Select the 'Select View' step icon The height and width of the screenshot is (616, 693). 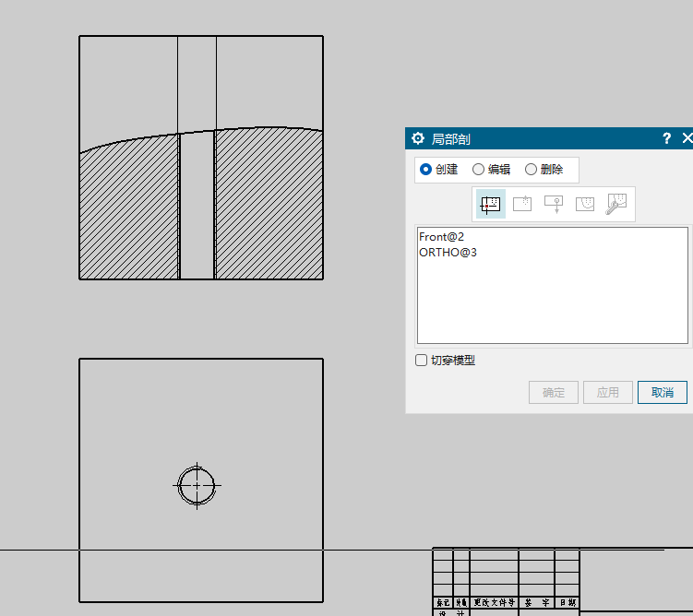point(491,204)
